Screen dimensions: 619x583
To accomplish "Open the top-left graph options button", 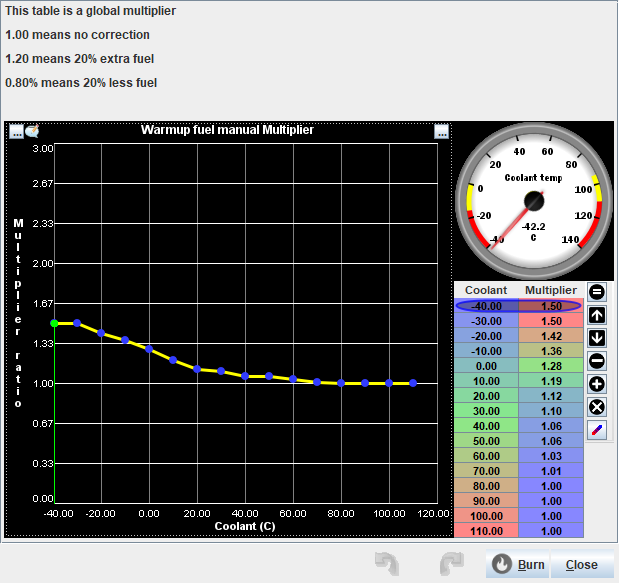I will (16, 131).
